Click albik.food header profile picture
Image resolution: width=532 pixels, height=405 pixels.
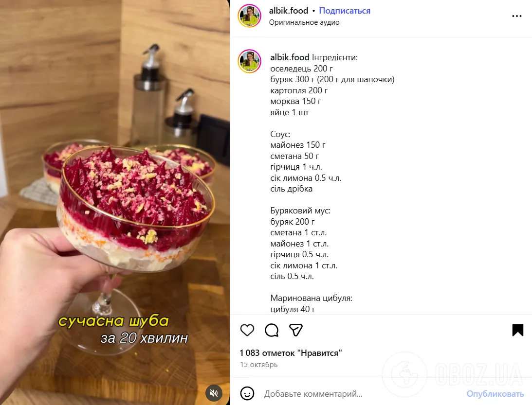click(250, 16)
